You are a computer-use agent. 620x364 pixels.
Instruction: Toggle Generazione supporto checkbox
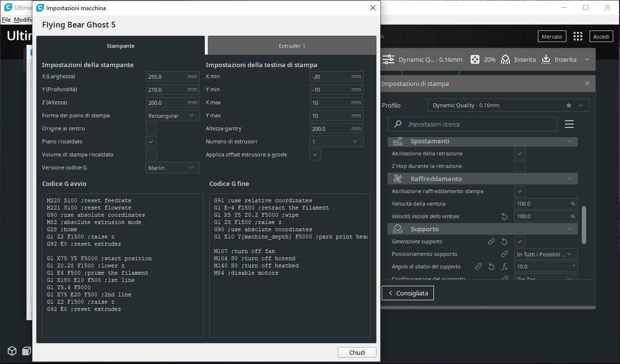(x=520, y=241)
